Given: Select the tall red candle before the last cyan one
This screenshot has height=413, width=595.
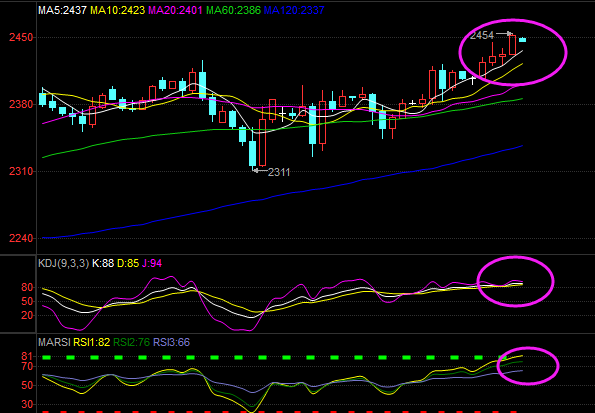Looking at the screenshot, I should 512,45.
